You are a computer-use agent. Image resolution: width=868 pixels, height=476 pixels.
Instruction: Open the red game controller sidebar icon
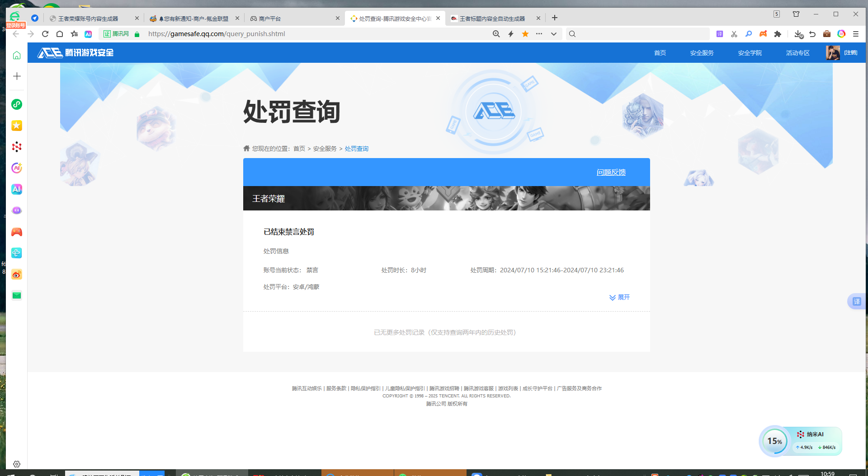(x=17, y=232)
